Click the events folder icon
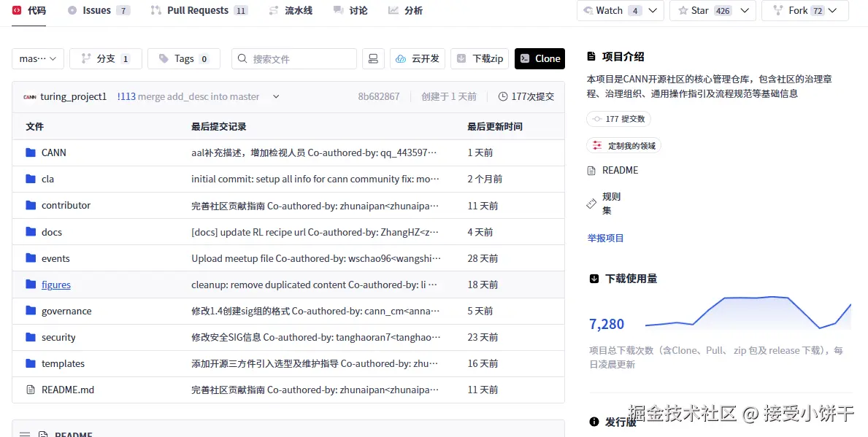 point(31,258)
